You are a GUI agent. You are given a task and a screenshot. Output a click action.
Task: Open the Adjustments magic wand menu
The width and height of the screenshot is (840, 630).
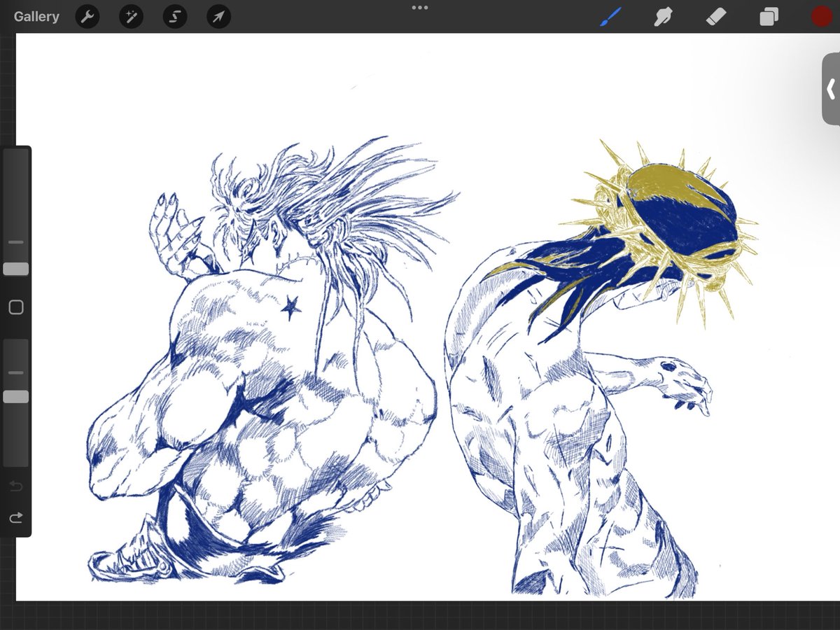point(131,16)
